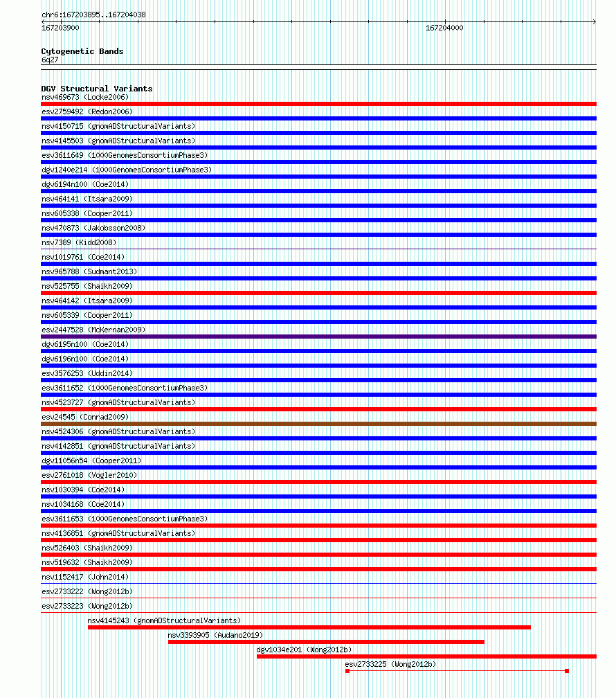Click esv2733222 (Wong2012b) label

(87, 591)
